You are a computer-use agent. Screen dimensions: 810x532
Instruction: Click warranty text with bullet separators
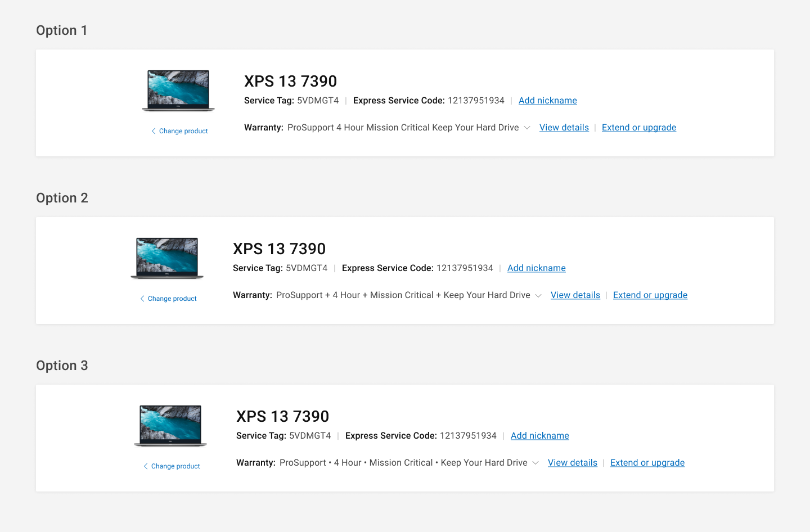403,463
